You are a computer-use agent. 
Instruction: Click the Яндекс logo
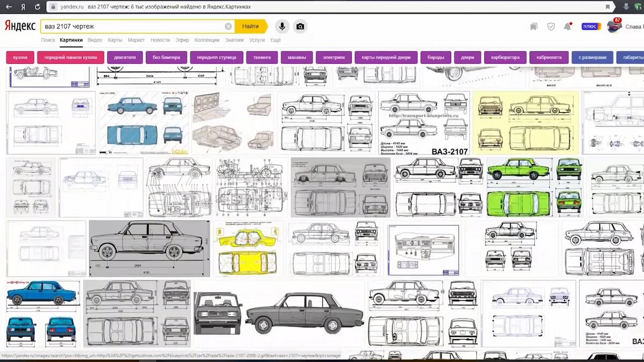pos(20,26)
